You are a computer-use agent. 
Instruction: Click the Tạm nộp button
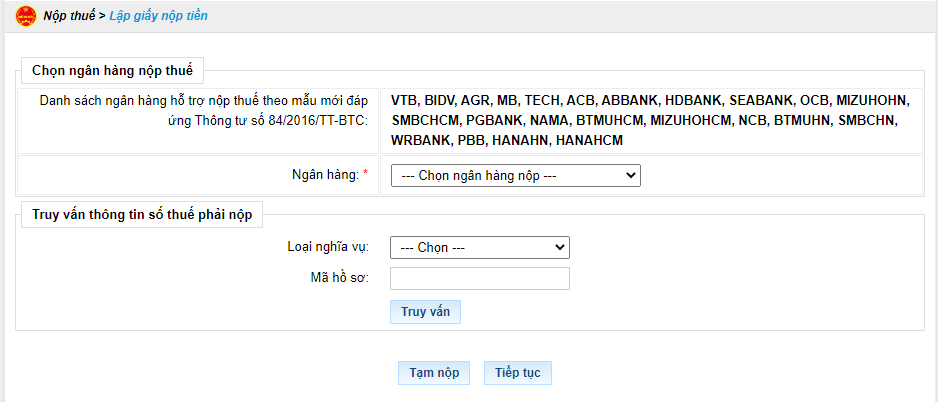(434, 373)
